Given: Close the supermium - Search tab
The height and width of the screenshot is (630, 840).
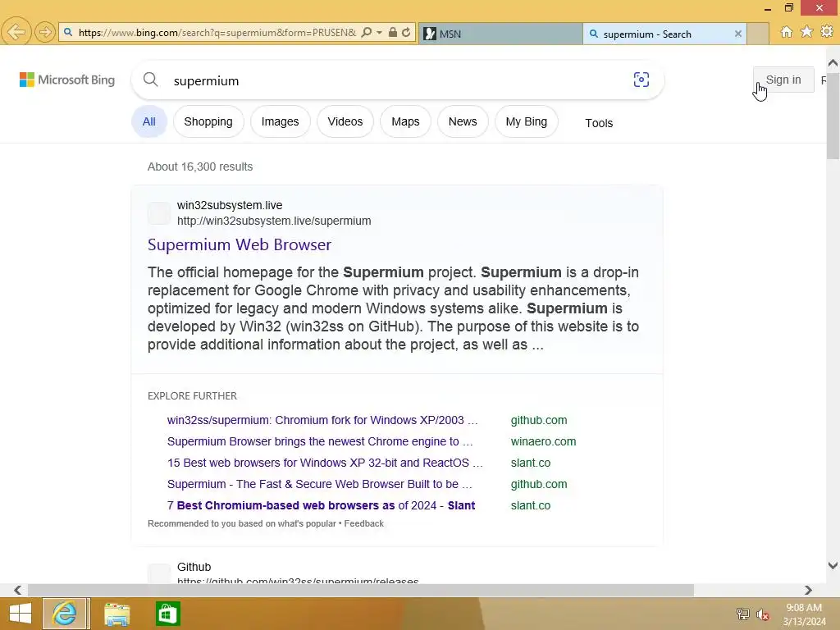Looking at the screenshot, I should pos(737,34).
